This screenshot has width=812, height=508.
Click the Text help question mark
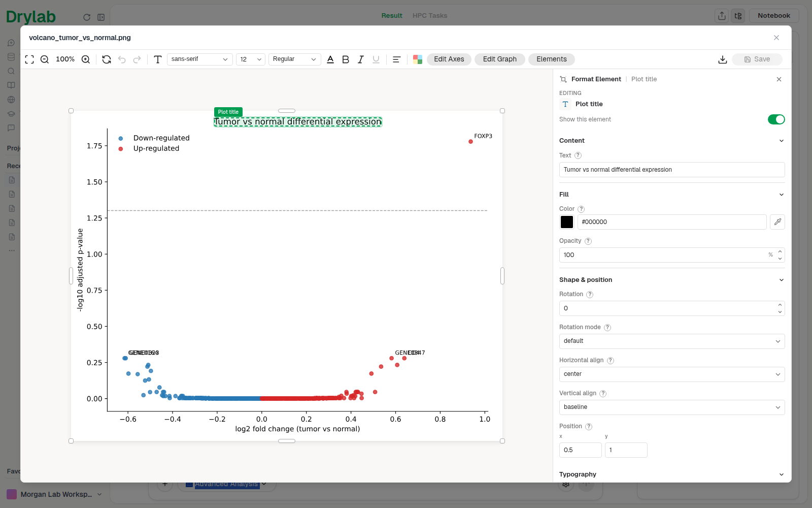(578, 155)
